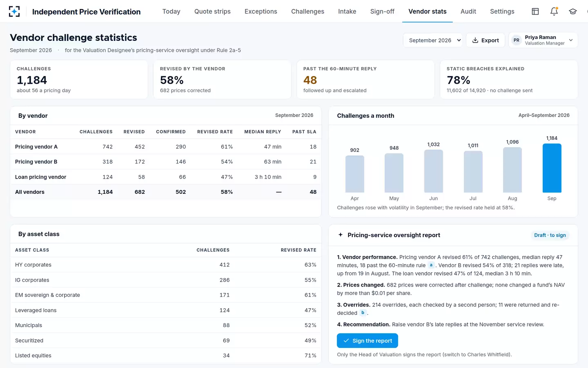Image resolution: width=588 pixels, height=368 pixels.
Task: Click the Past SLA column header
Action: click(x=304, y=132)
